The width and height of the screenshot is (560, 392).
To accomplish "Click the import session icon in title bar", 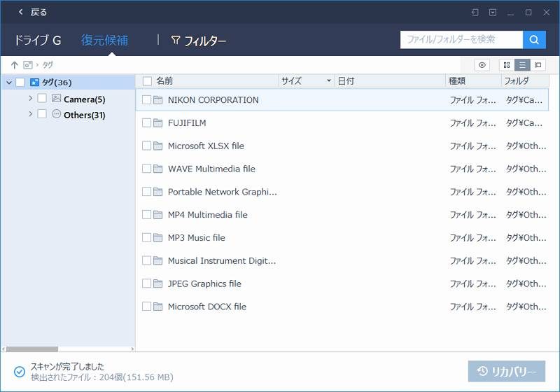I will point(475,12).
